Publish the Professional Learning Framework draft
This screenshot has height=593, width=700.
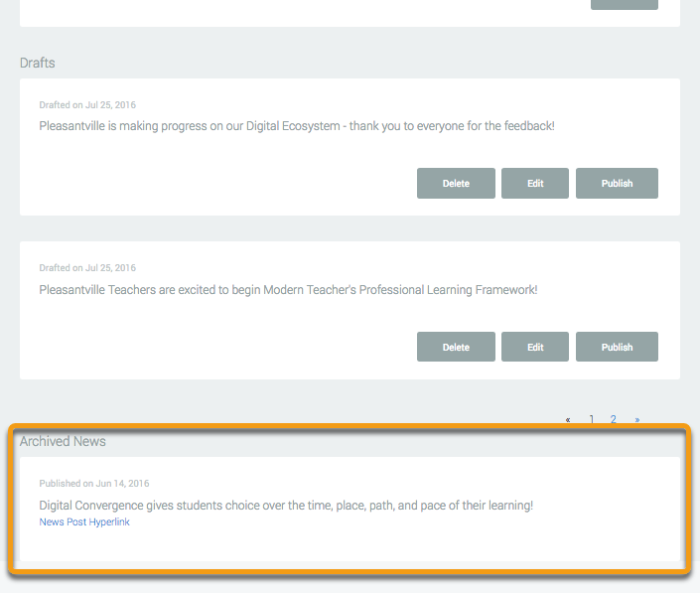(617, 347)
